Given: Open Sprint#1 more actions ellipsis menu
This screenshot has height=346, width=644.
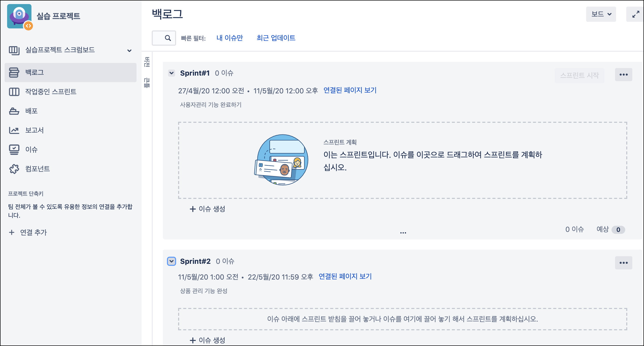Looking at the screenshot, I should pyautogui.click(x=623, y=75).
